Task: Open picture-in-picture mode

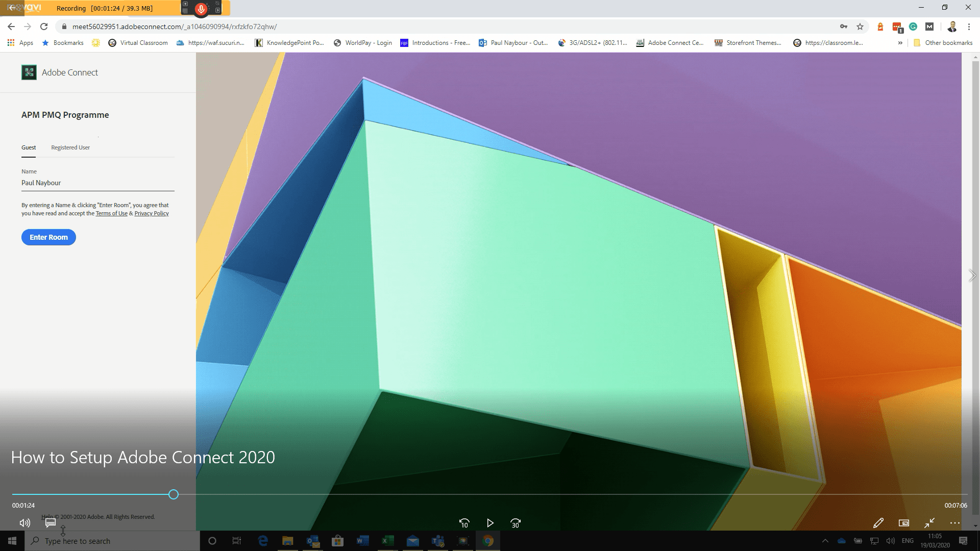Action: point(904,523)
